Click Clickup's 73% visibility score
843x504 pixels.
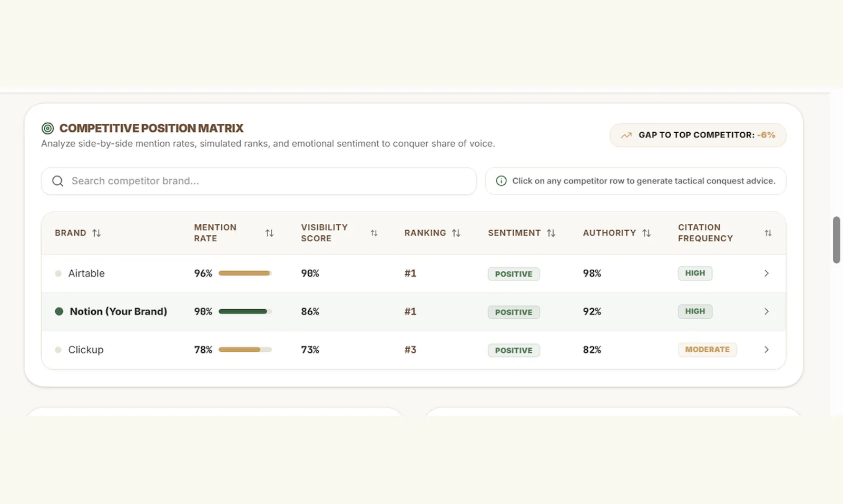point(310,350)
